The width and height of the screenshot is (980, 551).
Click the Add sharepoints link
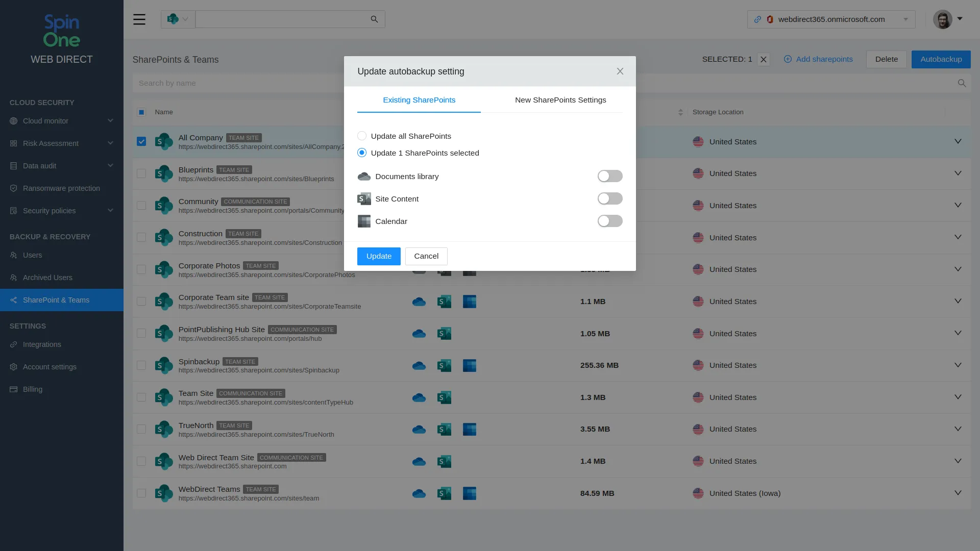818,59
